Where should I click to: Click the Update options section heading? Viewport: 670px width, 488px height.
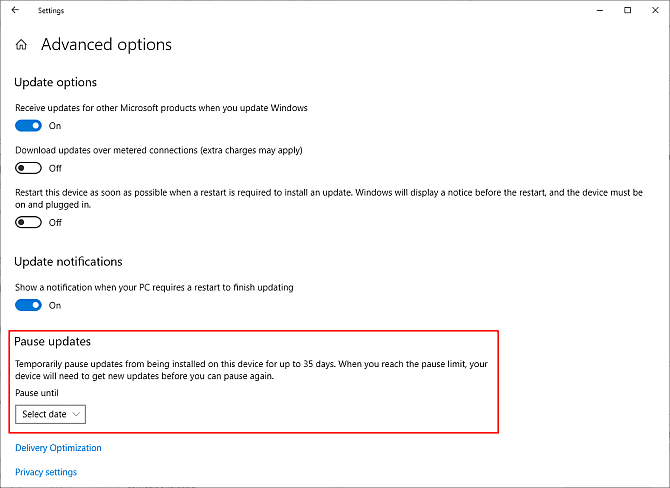coord(55,82)
